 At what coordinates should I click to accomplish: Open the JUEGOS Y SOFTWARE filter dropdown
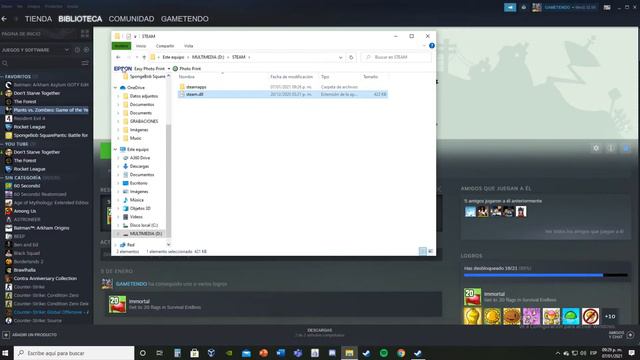click(67, 50)
